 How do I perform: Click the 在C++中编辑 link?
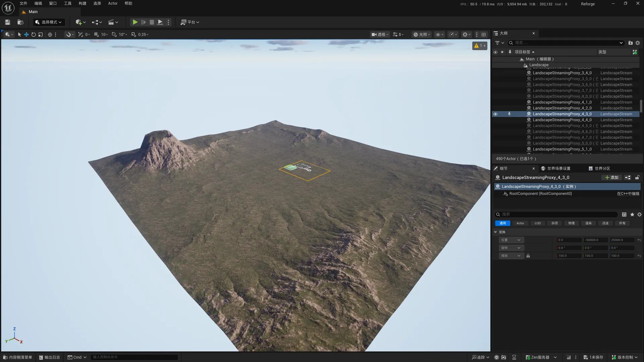[628, 194]
